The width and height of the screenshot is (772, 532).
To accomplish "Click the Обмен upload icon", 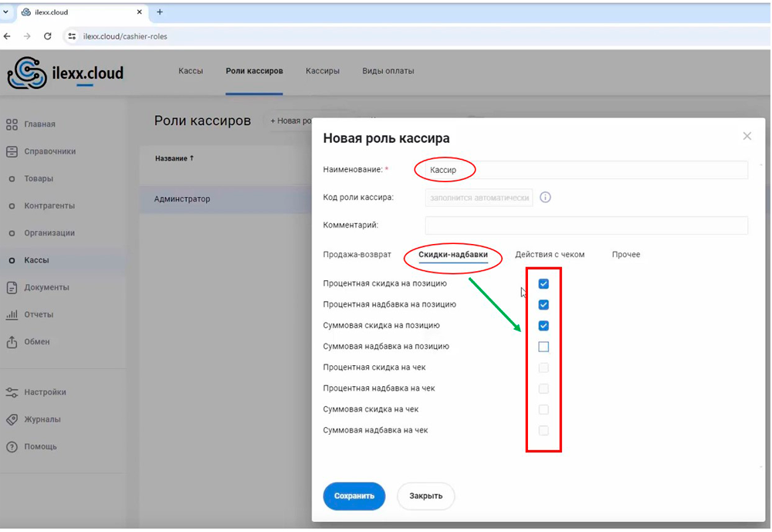I will point(12,341).
